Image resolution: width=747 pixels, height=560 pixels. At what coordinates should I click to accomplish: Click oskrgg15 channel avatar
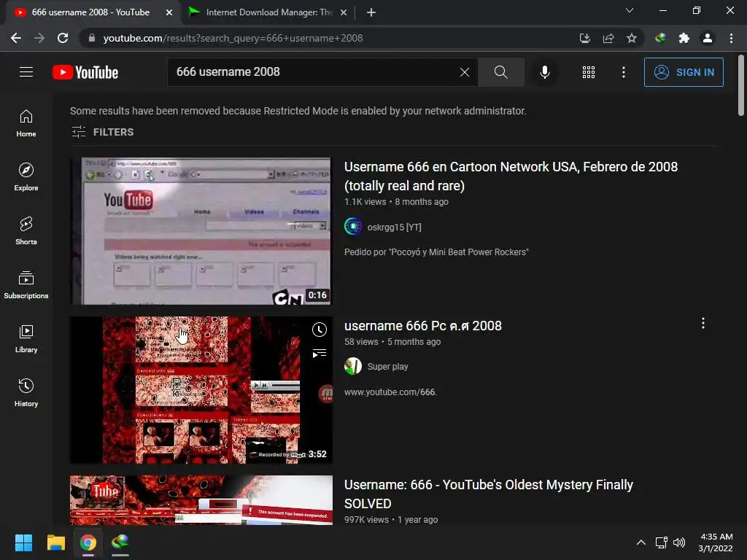pos(353,226)
